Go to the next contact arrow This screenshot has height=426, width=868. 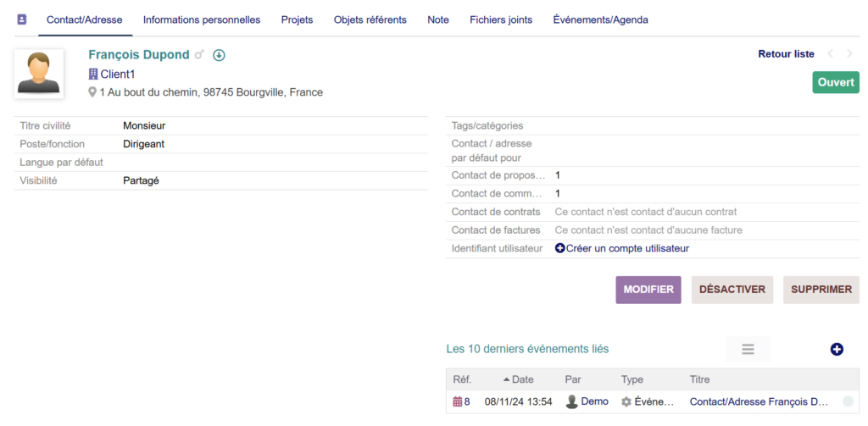point(849,54)
